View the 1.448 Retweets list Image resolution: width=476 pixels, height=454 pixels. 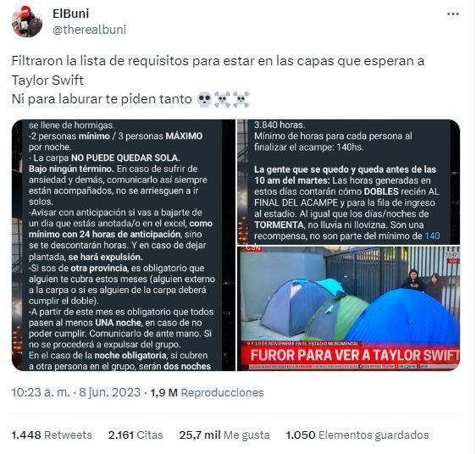(52, 435)
